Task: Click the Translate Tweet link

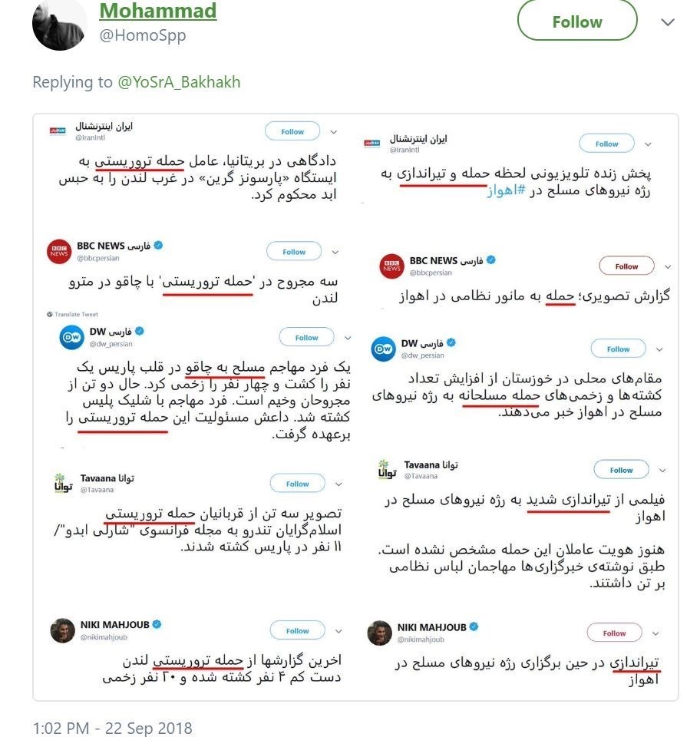Action: point(74,314)
